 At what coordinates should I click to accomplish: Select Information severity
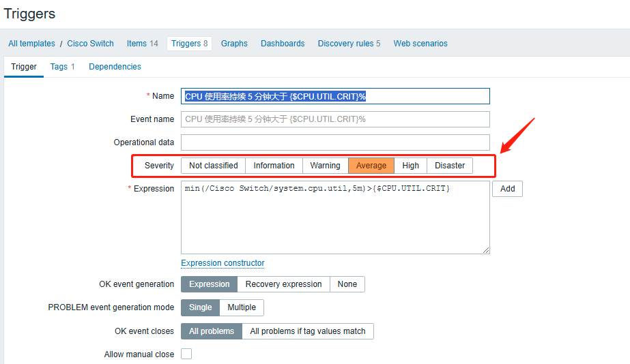[274, 166]
